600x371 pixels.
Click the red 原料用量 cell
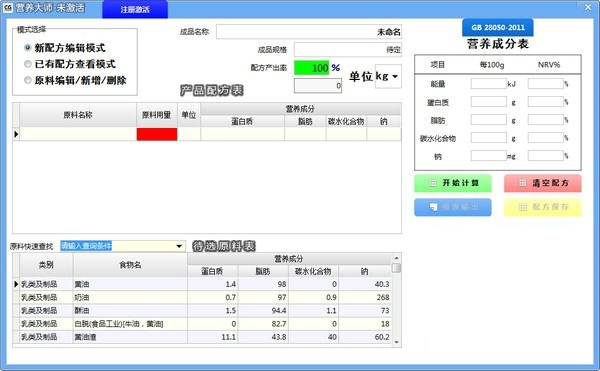157,134
